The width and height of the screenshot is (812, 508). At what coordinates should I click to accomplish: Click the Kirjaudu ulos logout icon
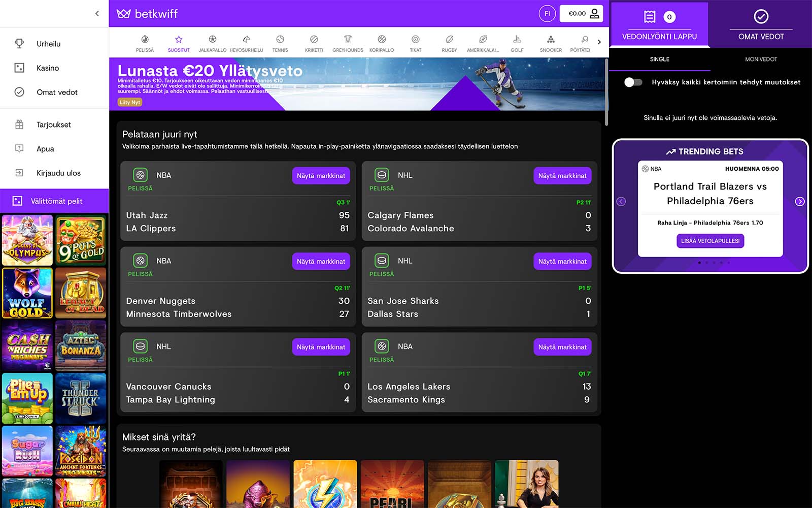click(19, 173)
